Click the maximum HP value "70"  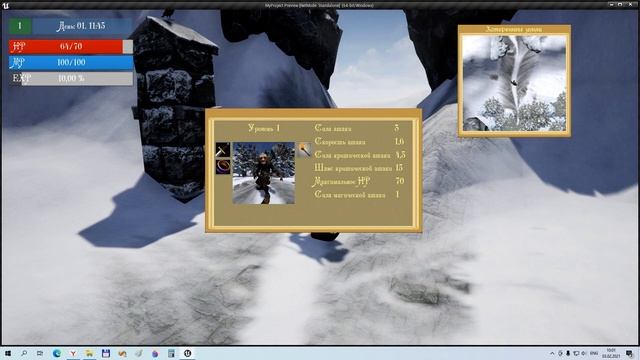pos(400,181)
